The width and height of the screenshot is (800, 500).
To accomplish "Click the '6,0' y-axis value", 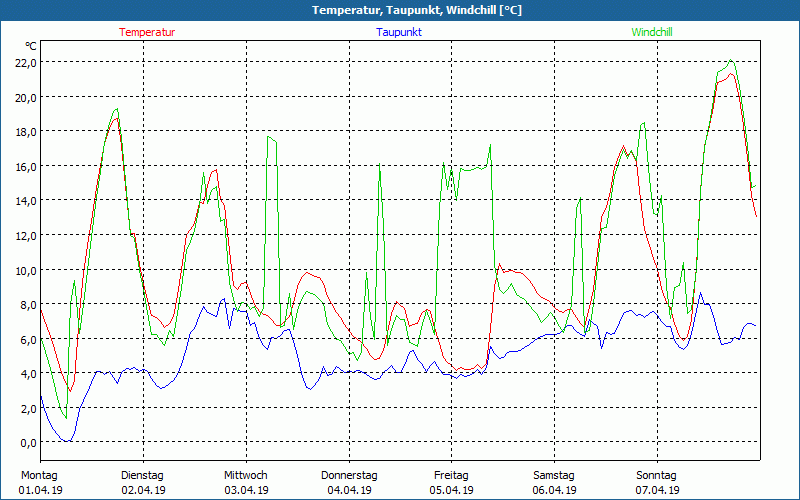I will click(29, 339).
